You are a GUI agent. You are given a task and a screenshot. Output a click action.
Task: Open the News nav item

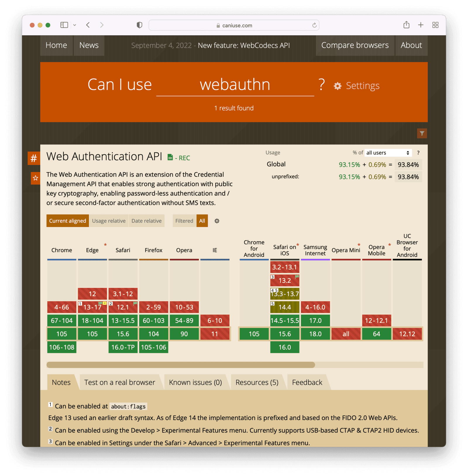tap(89, 45)
